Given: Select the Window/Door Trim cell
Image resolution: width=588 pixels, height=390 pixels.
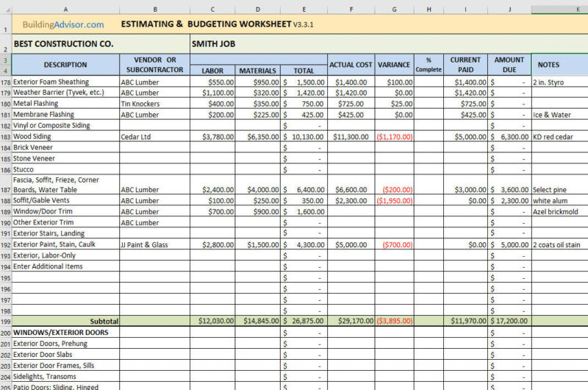Looking at the screenshot, I should coord(65,211).
